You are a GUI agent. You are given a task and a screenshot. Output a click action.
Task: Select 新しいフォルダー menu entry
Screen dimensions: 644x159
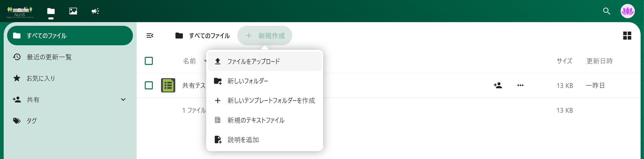click(x=248, y=81)
